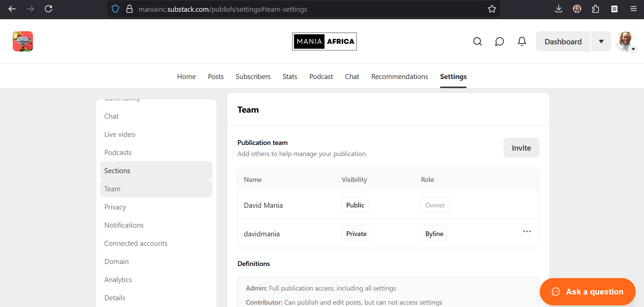This screenshot has height=307, width=644.
Task: Open the Stats tab
Action: (290, 77)
